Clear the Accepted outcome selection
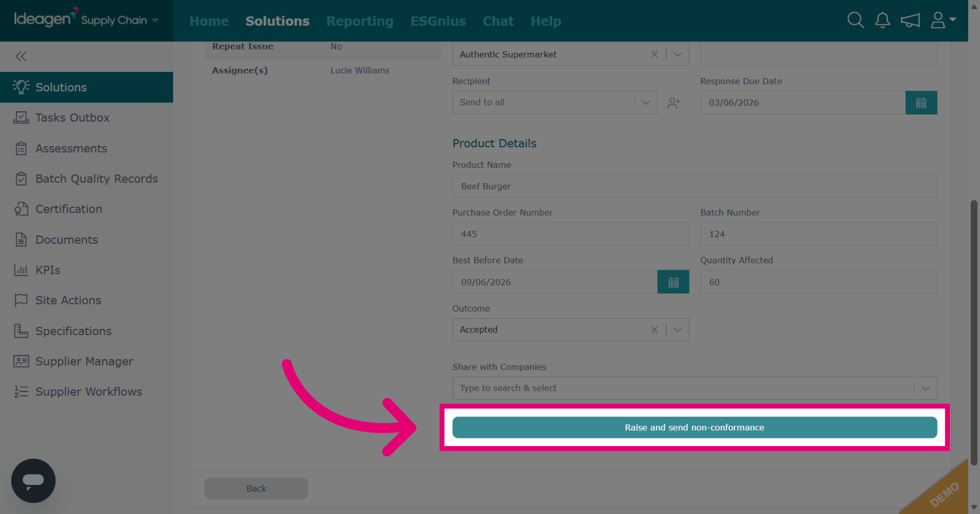Screen dimensions: 980x514 (x=654, y=329)
